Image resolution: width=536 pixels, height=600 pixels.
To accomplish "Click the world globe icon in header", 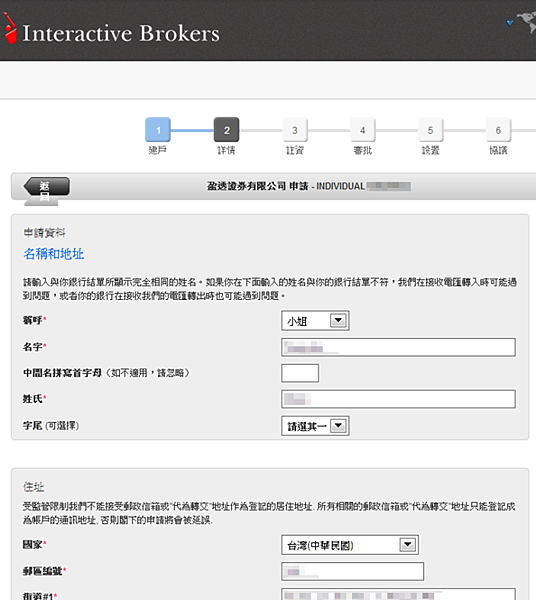I will pos(527,22).
